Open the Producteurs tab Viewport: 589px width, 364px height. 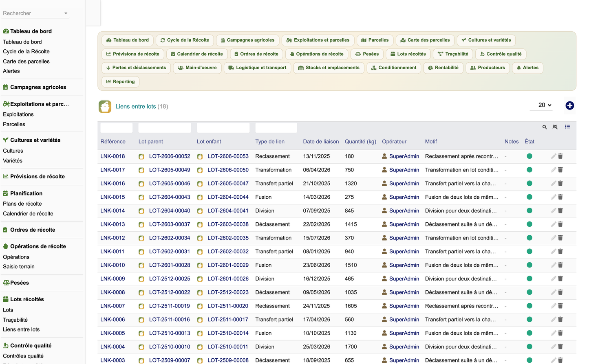pyautogui.click(x=488, y=68)
